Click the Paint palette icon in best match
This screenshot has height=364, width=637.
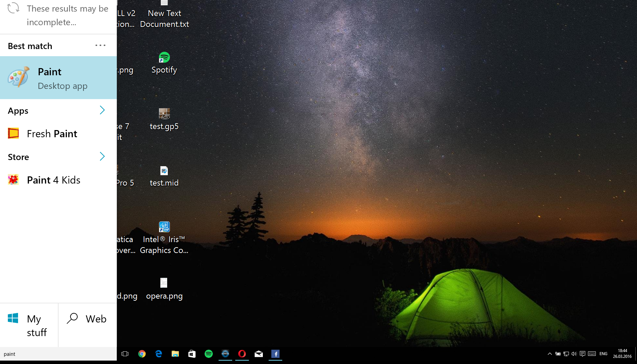(x=18, y=77)
